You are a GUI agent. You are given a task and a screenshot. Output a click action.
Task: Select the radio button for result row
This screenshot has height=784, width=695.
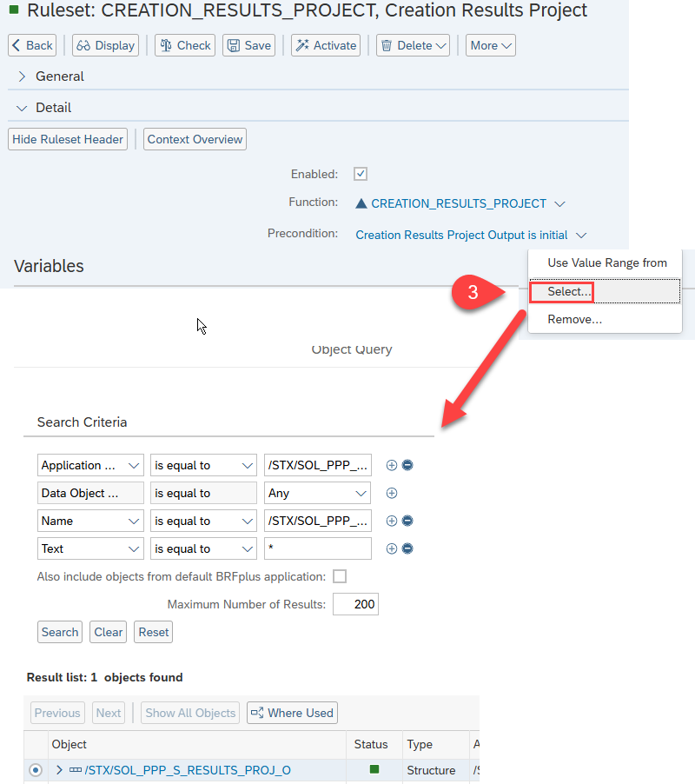pyautogui.click(x=36, y=770)
